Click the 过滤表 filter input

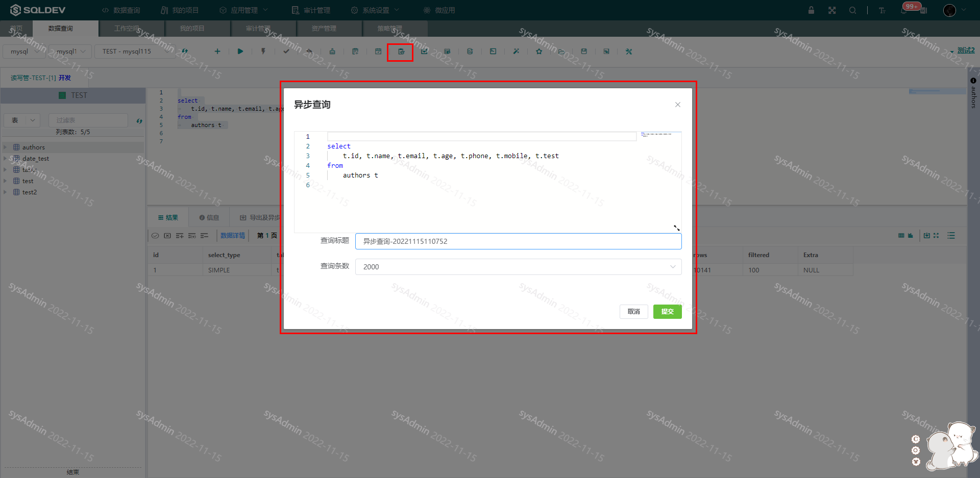[x=88, y=120]
